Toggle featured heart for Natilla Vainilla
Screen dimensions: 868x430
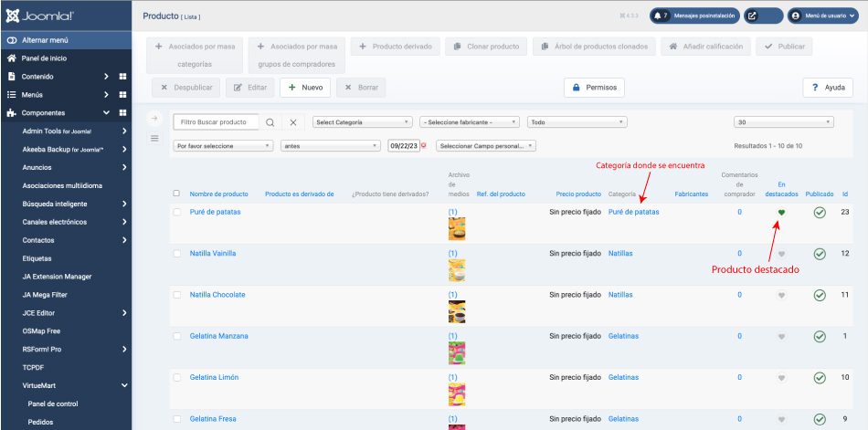coord(781,254)
